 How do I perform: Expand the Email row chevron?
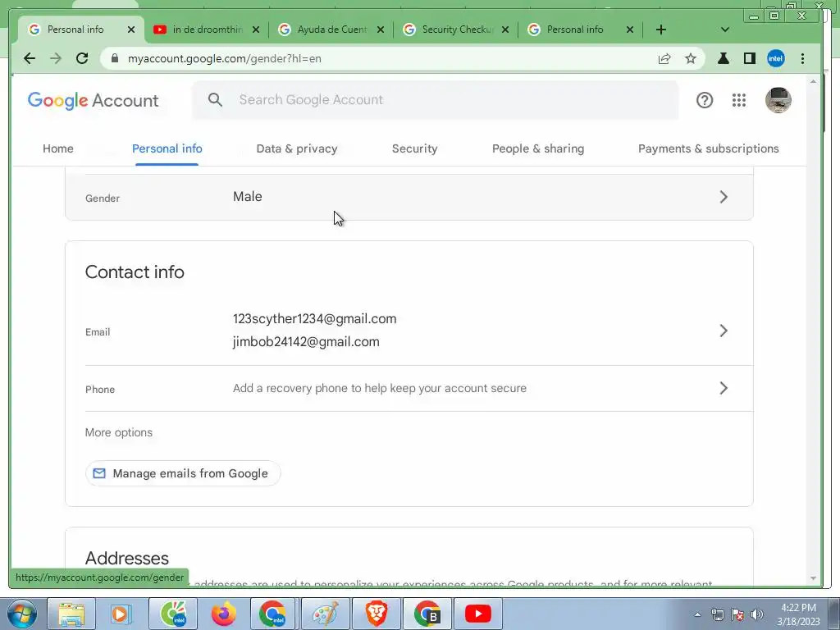point(724,331)
